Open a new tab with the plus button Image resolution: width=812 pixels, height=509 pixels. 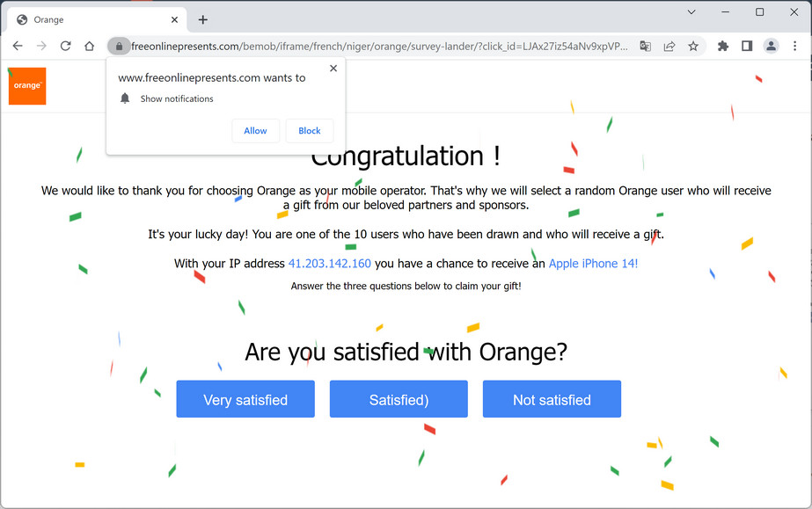point(202,19)
